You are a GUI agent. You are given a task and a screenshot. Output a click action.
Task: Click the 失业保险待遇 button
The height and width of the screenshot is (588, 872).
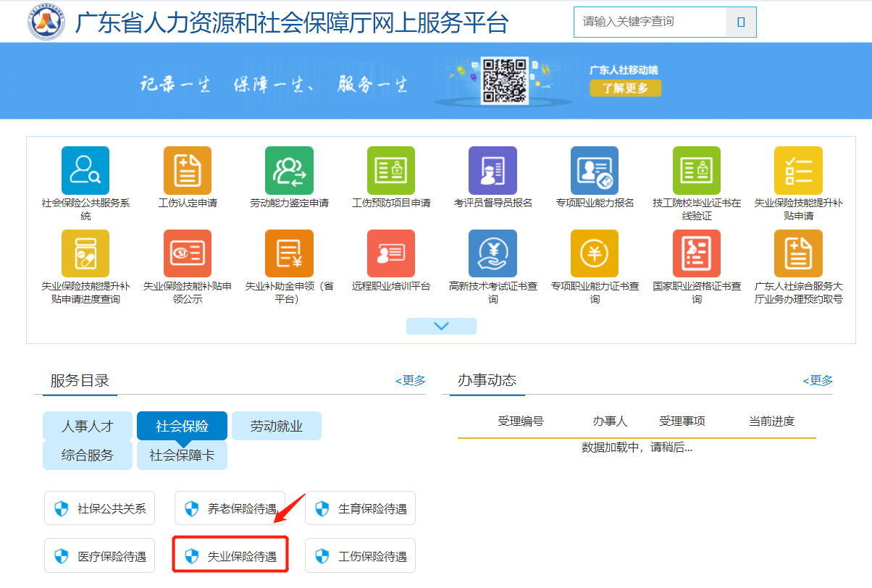pyautogui.click(x=230, y=555)
